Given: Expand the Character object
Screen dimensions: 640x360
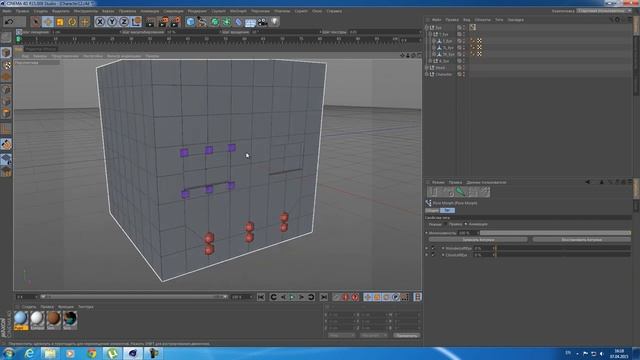Looking at the screenshot, I should tap(427, 74).
